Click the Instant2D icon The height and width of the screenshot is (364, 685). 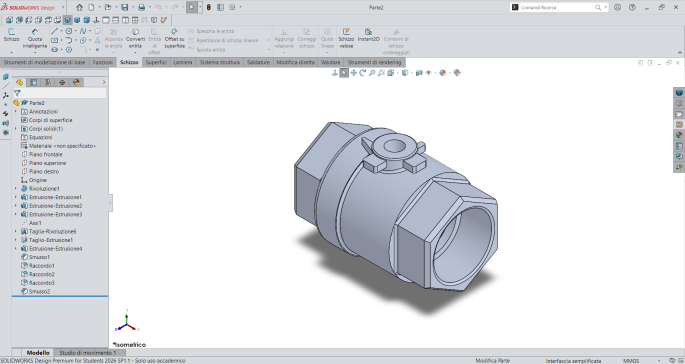(x=368, y=35)
